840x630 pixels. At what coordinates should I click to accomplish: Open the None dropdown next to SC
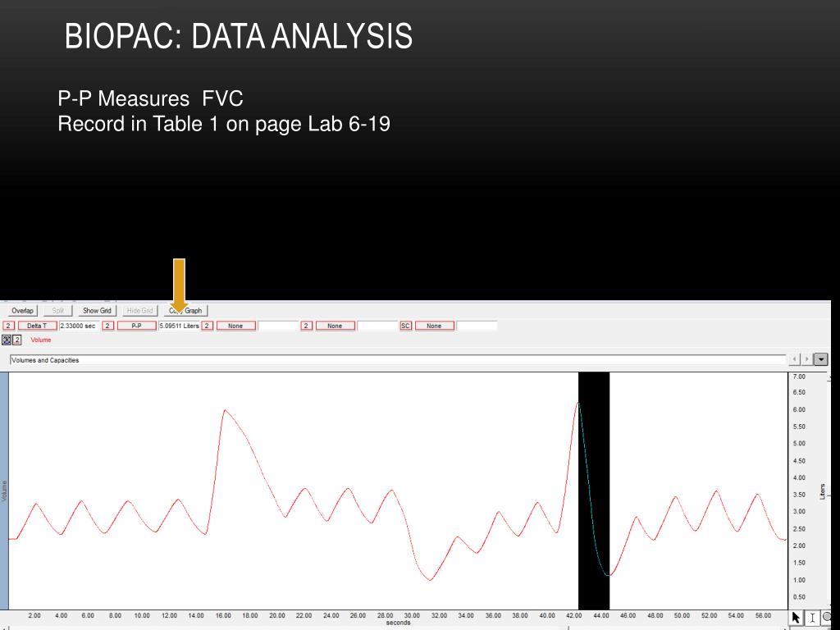click(x=434, y=326)
